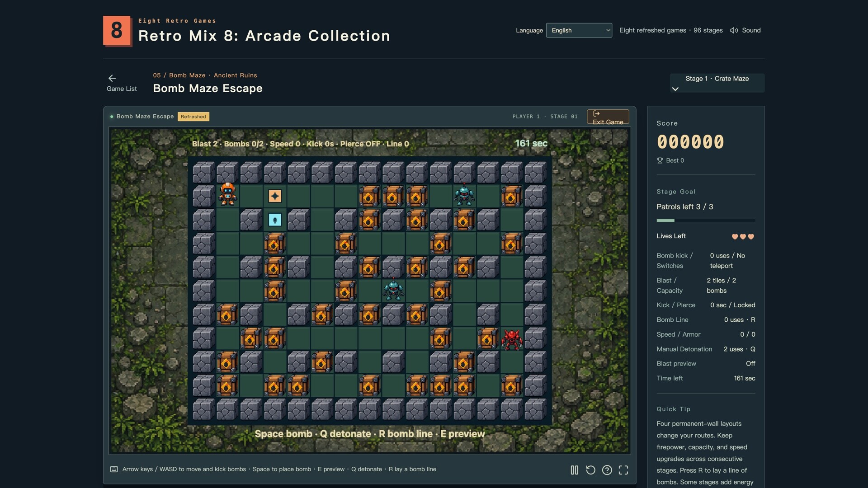Click the Score 000000 counter
The image size is (868, 488).
[x=690, y=142]
